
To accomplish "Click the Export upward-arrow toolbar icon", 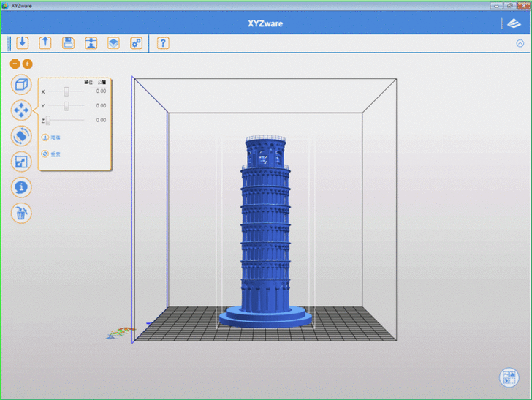I will click(45, 42).
